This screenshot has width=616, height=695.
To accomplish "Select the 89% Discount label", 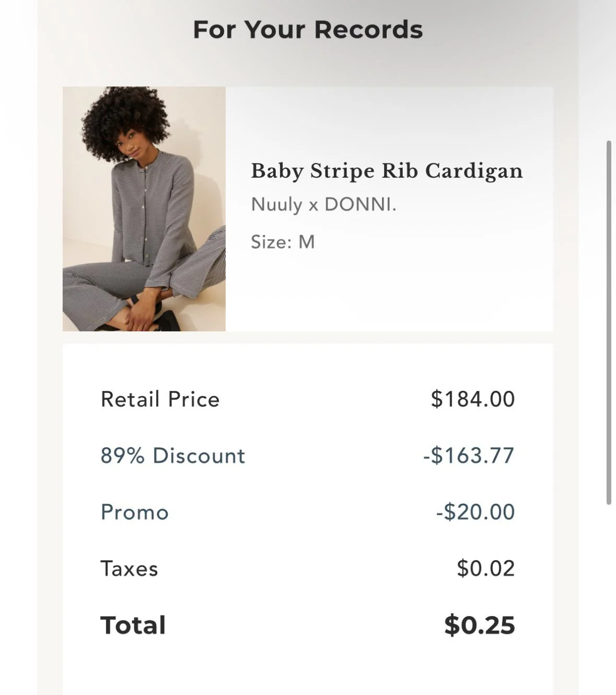I will (x=173, y=455).
